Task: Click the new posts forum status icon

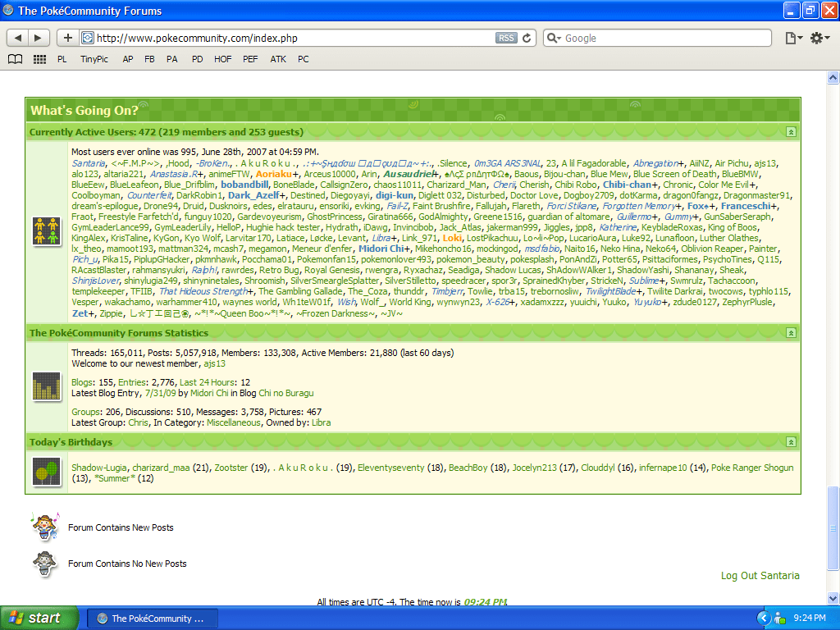Action: [x=45, y=527]
